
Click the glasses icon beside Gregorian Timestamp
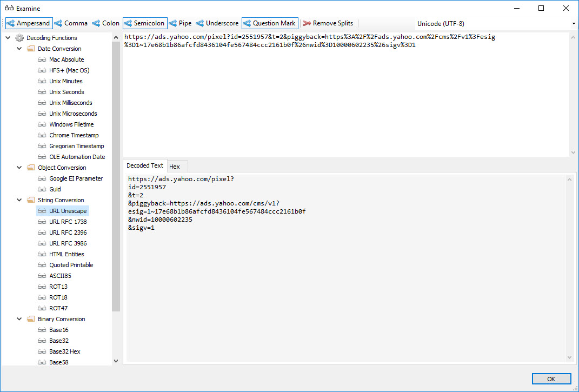tap(42, 146)
